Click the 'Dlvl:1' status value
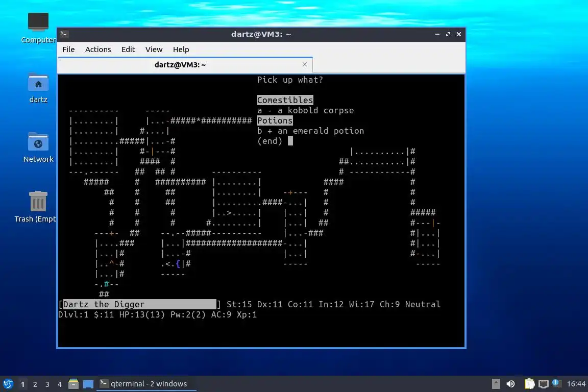The height and width of the screenshot is (392, 588). (x=73, y=315)
